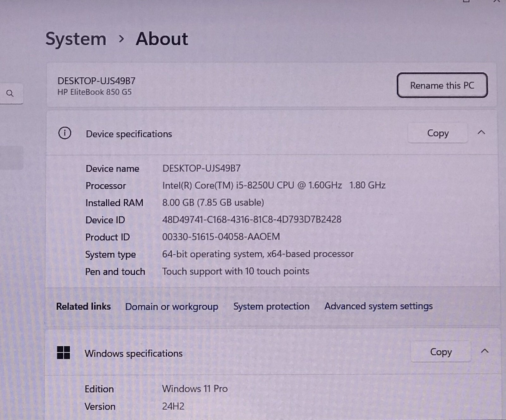The width and height of the screenshot is (506, 420).
Task: Click Rename this PC button
Action: [442, 85]
